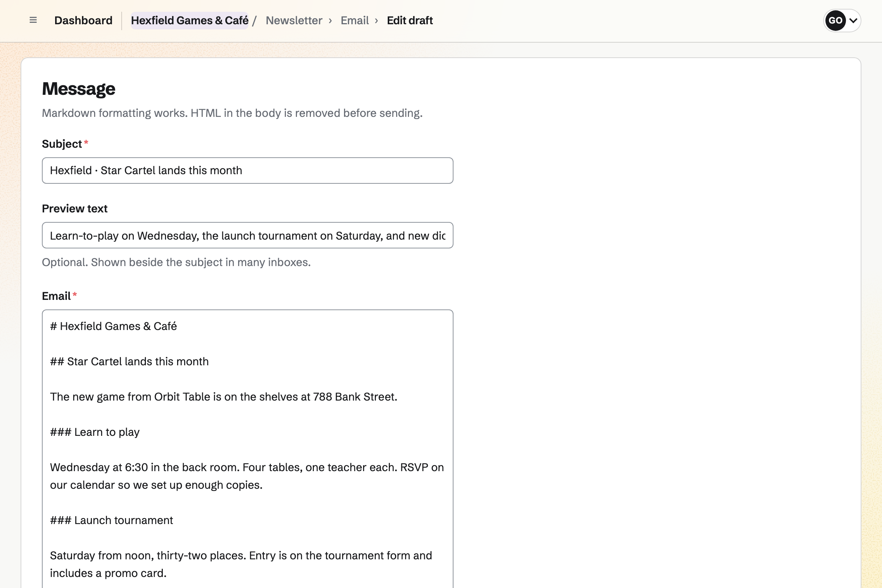Click the Email field label

56,296
